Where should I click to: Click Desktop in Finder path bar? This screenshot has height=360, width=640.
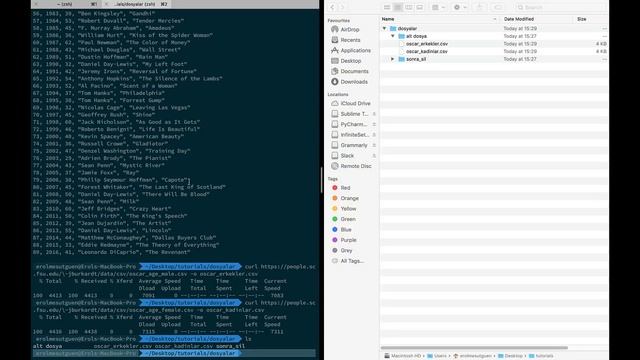[510, 356]
